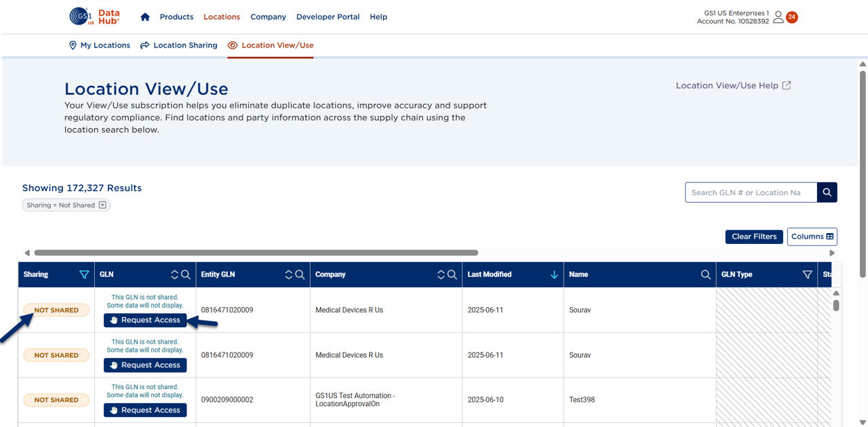View the 24 notifications badge
This screenshot has height=427, width=868.
(791, 17)
